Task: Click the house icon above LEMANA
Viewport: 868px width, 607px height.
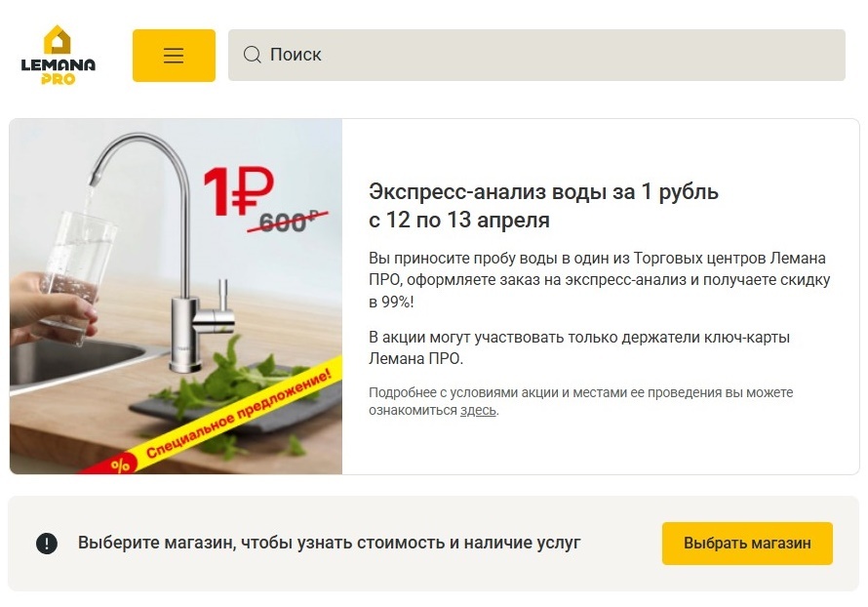Action: pyautogui.click(x=58, y=40)
